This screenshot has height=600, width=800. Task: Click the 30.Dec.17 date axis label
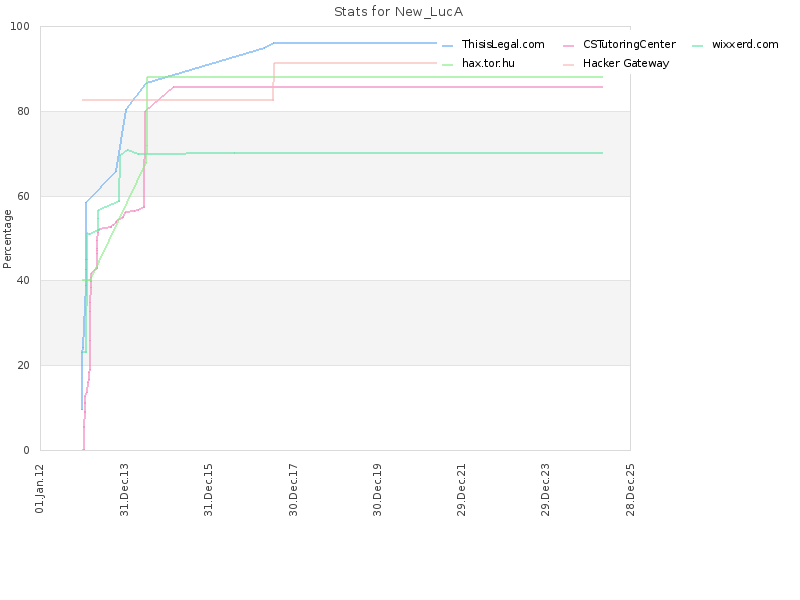pyautogui.click(x=293, y=489)
